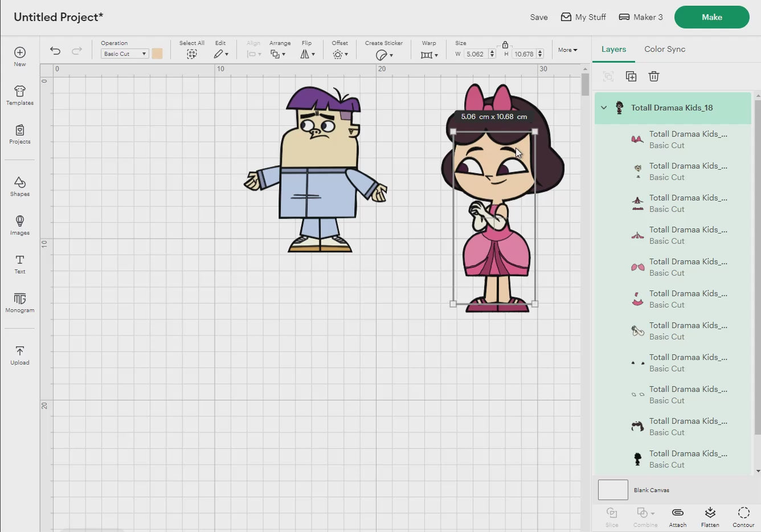Click the Delete layer trash icon

tap(654, 76)
